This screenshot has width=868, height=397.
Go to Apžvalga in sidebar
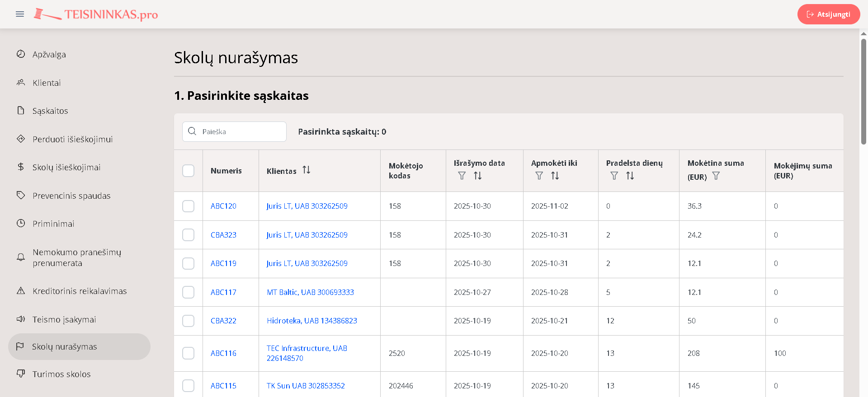[x=49, y=54]
